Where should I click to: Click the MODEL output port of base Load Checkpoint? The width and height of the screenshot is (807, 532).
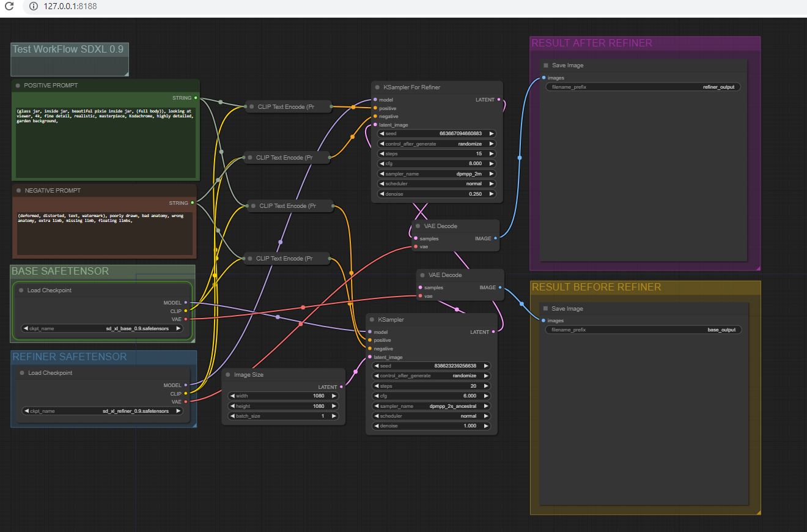186,303
